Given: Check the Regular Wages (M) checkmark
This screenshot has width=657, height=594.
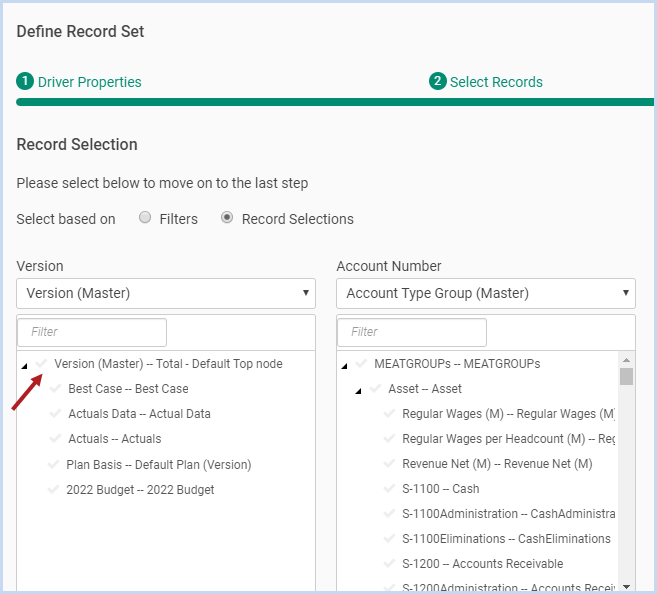Looking at the screenshot, I should (389, 413).
